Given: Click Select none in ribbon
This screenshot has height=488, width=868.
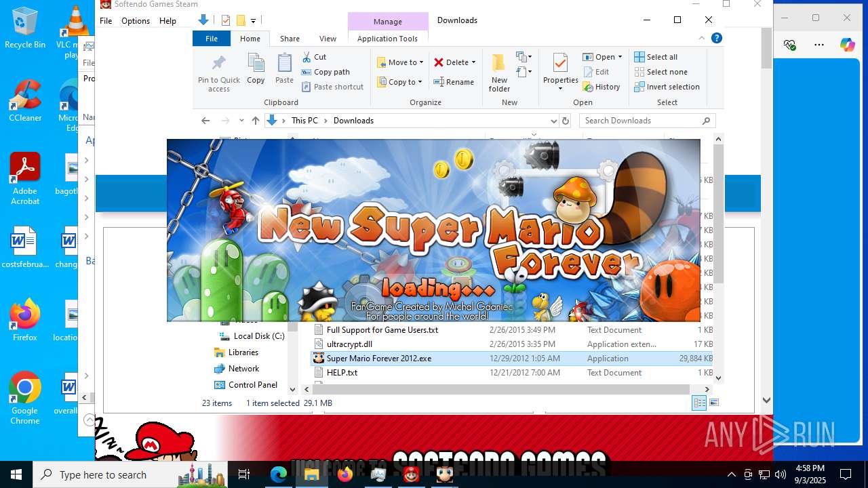Looking at the screenshot, I should tap(660, 72).
